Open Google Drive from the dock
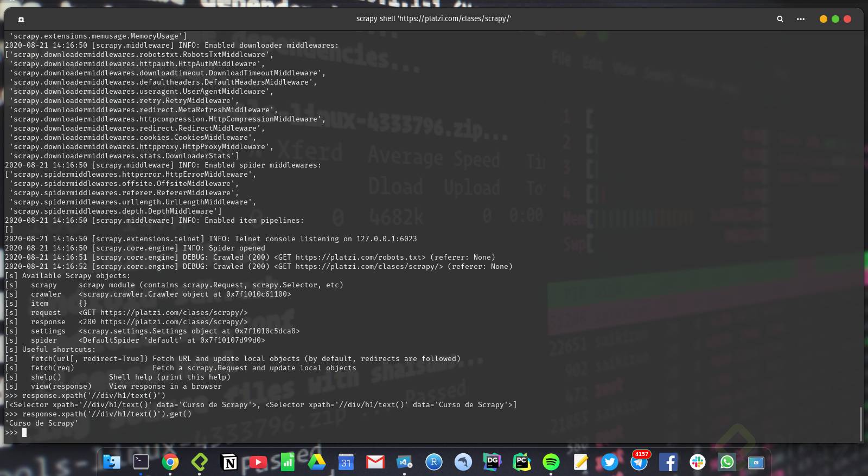This screenshot has width=868, height=476. pyautogui.click(x=317, y=462)
